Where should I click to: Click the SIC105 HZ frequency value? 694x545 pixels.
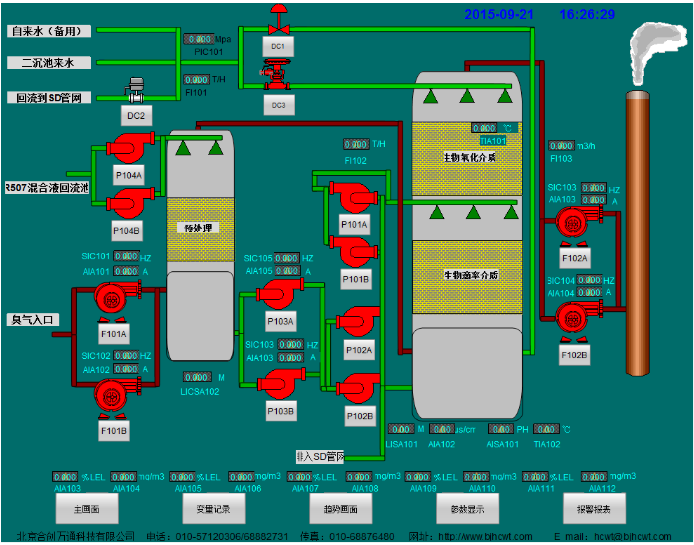tap(287, 258)
